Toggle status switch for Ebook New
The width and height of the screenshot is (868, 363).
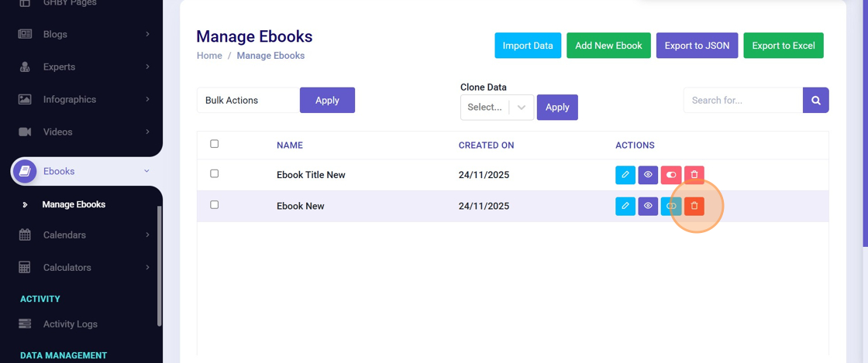(x=671, y=206)
